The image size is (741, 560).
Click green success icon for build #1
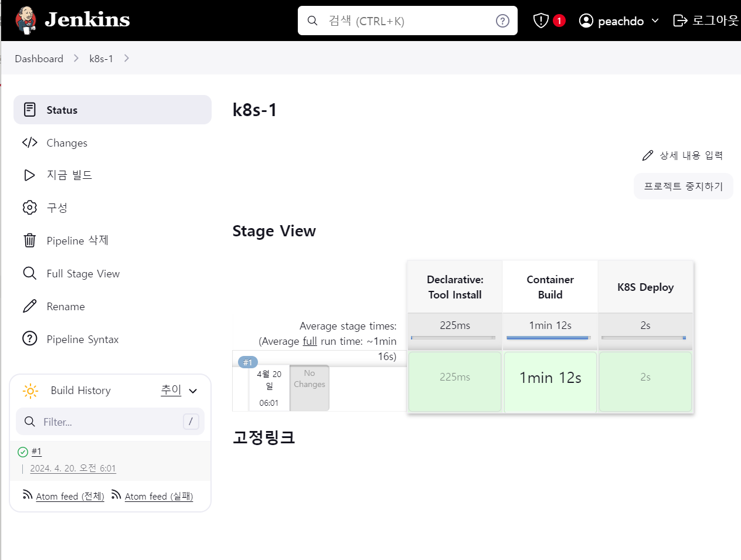[23, 452]
